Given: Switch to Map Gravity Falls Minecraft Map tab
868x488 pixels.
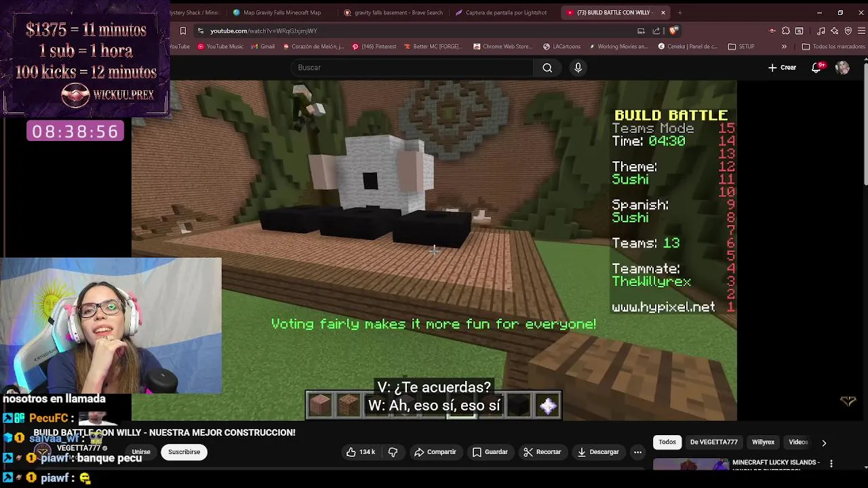Looking at the screenshot, I should pos(281,12).
